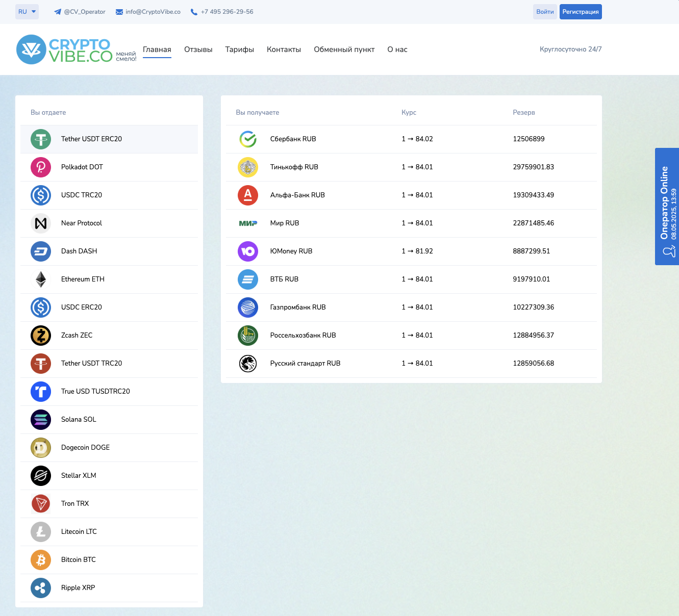Viewport: 679px width, 616px height.
Task: Select the Solana SOL icon
Action: (x=41, y=420)
